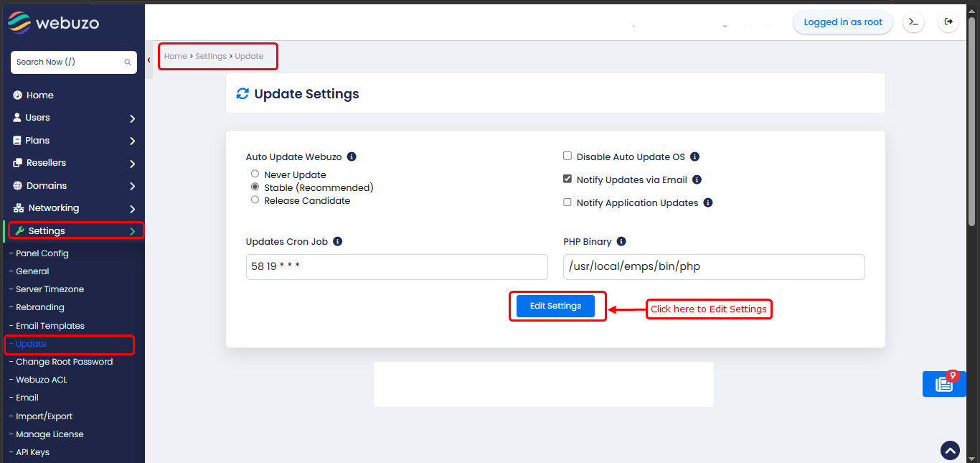This screenshot has width=980, height=463.
Task: Choose Release Candidate update option
Action: (255, 200)
